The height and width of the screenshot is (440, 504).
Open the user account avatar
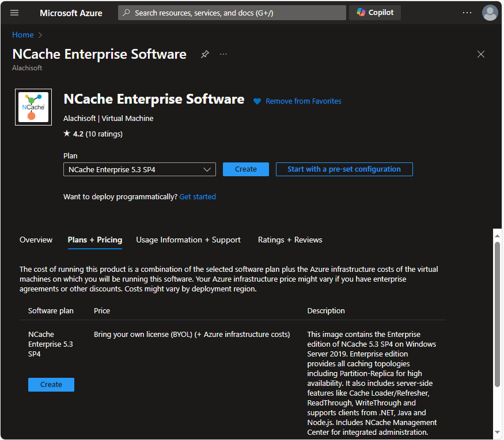click(x=490, y=13)
